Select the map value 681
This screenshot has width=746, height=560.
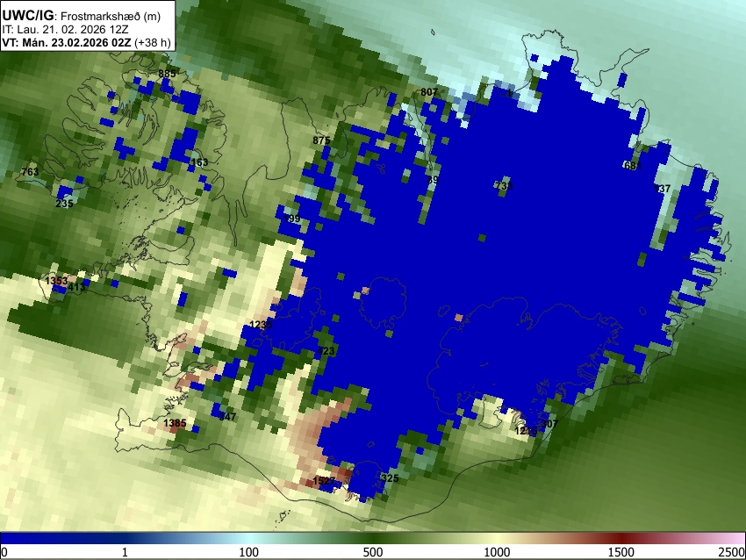(633, 166)
